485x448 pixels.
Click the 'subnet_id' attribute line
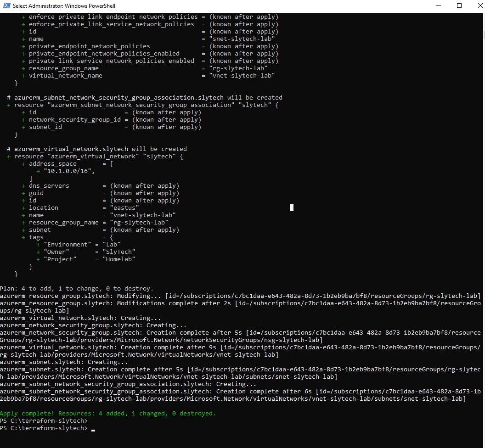[111, 127]
